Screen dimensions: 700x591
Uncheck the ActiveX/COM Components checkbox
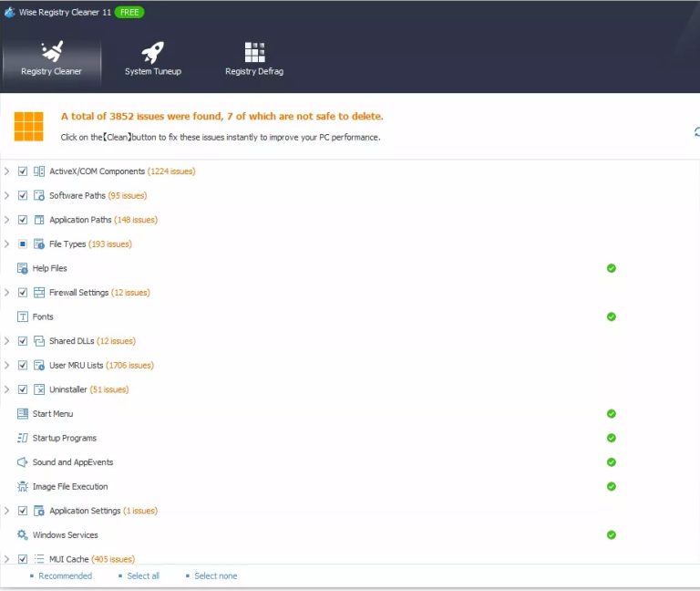[x=23, y=171]
